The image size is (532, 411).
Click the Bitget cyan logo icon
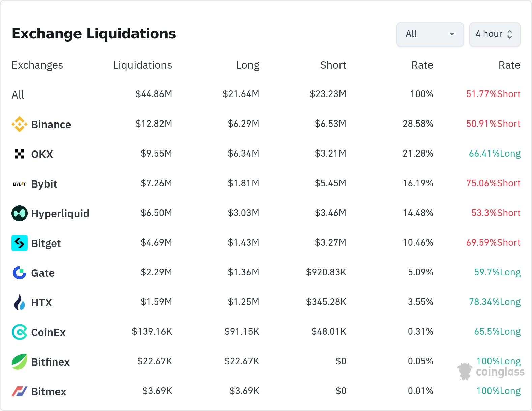click(20, 243)
